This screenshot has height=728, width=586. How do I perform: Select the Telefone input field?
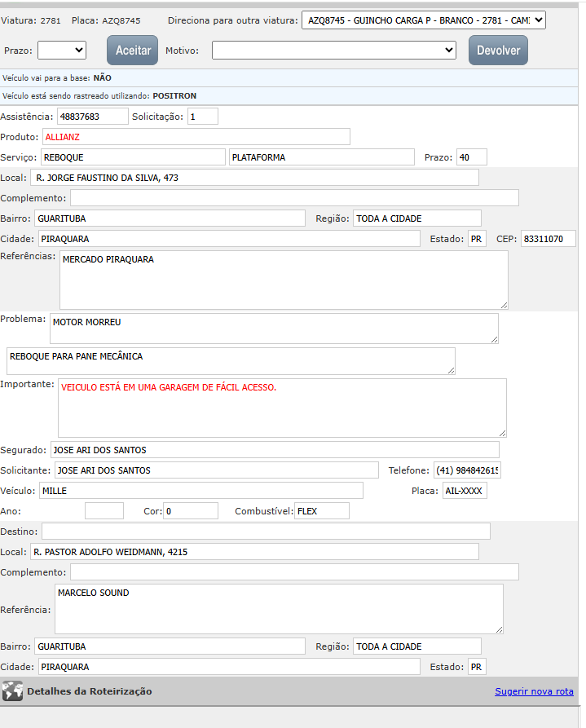pos(467,470)
